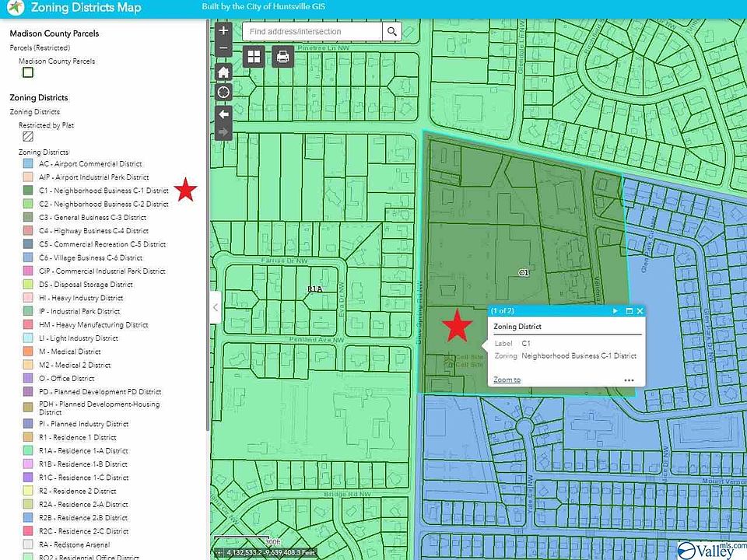This screenshot has width=747, height=560.
Task: Click the Madison County Parcels legend symbol
Action: point(28,72)
